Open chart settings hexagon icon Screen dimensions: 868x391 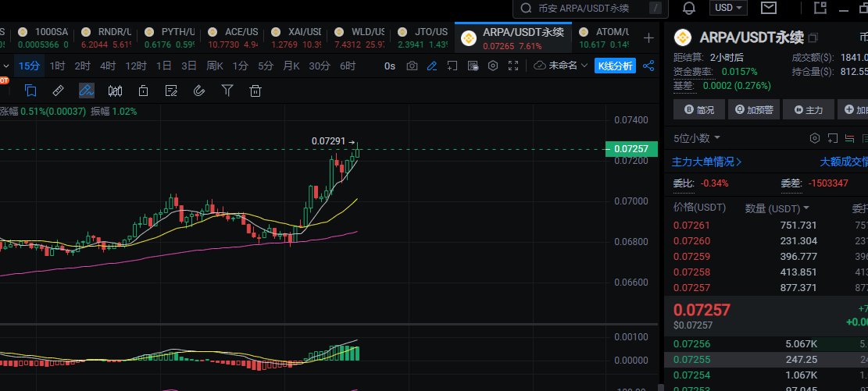coord(493,66)
